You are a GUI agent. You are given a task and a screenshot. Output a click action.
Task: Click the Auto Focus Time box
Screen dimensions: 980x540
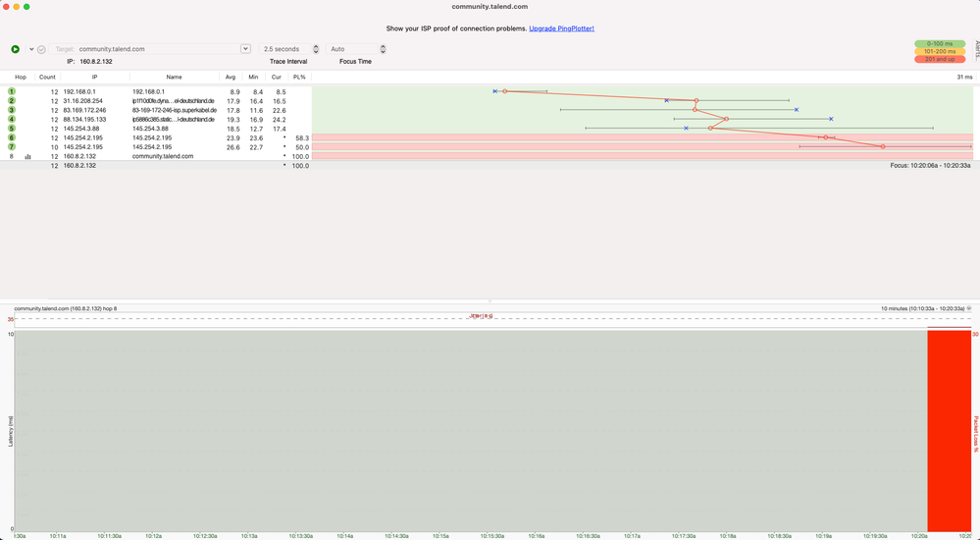(351, 49)
